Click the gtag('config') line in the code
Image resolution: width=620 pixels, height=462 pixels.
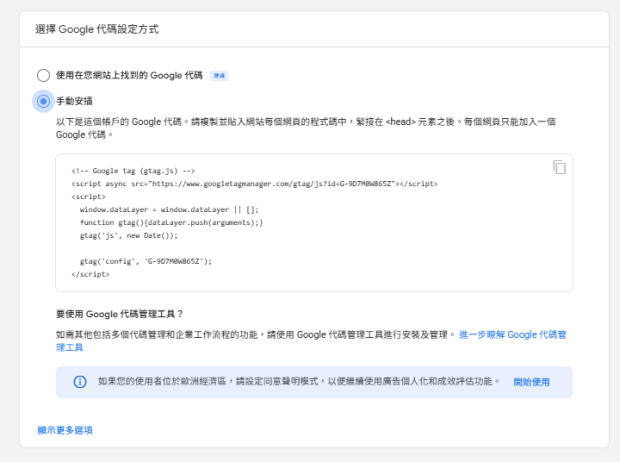pos(146,261)
